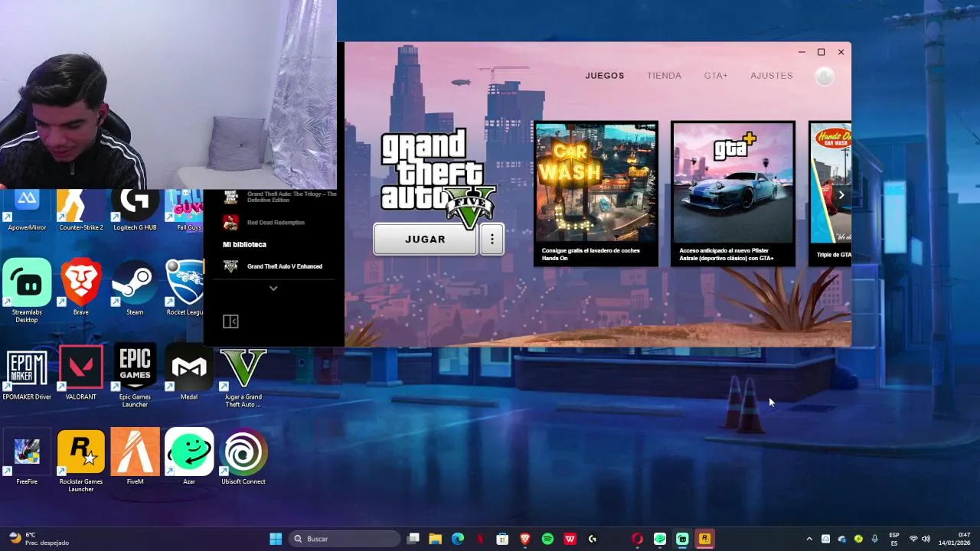Select the Ubisoft Connect desktop icon
Screen dimensions: 980x551
coord(243,457)
